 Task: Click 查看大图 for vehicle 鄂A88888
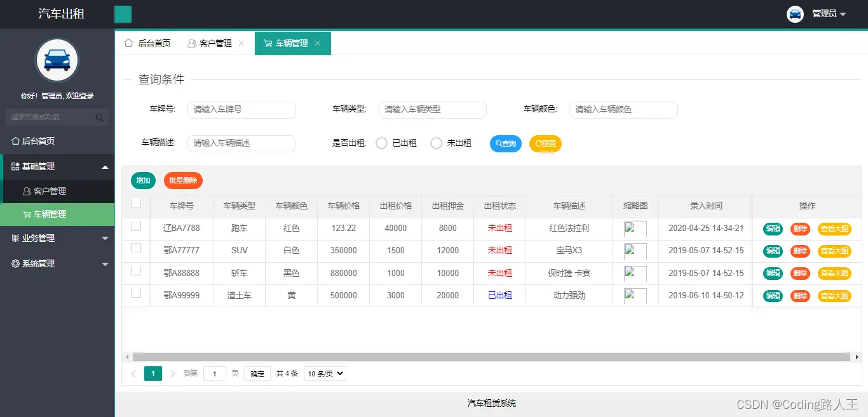click(834, 273)
